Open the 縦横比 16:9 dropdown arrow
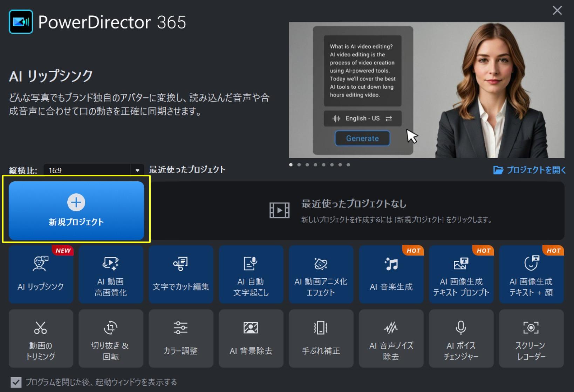The height and width of the screenshot is (392, 574). click(x=137, y=170)
